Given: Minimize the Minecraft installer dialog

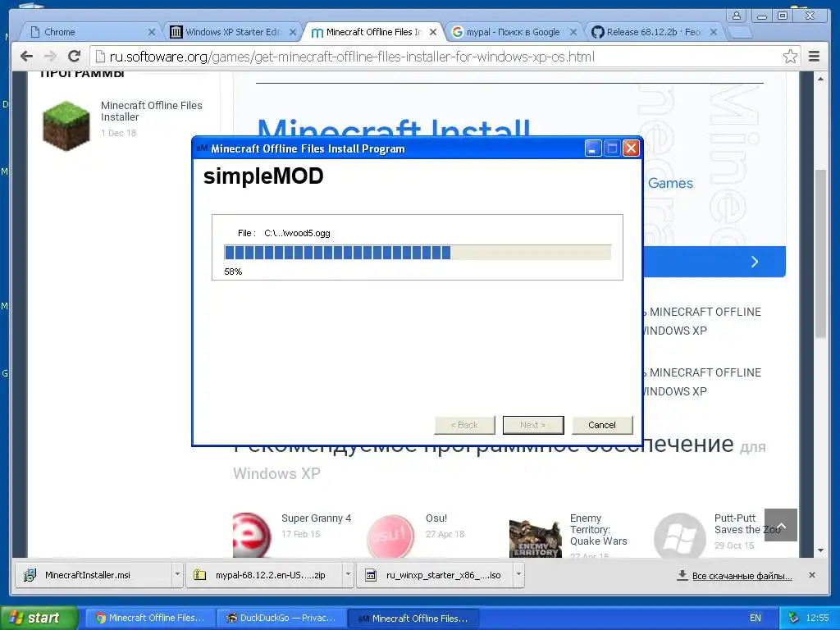Looking at the screenshot, I should 592,148.
